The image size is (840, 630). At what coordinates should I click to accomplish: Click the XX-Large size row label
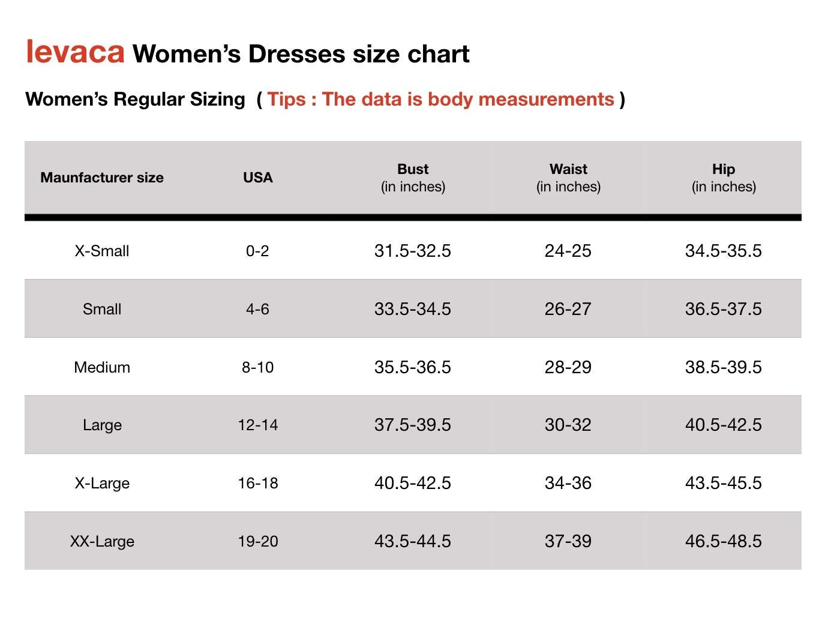pos(102,541)
